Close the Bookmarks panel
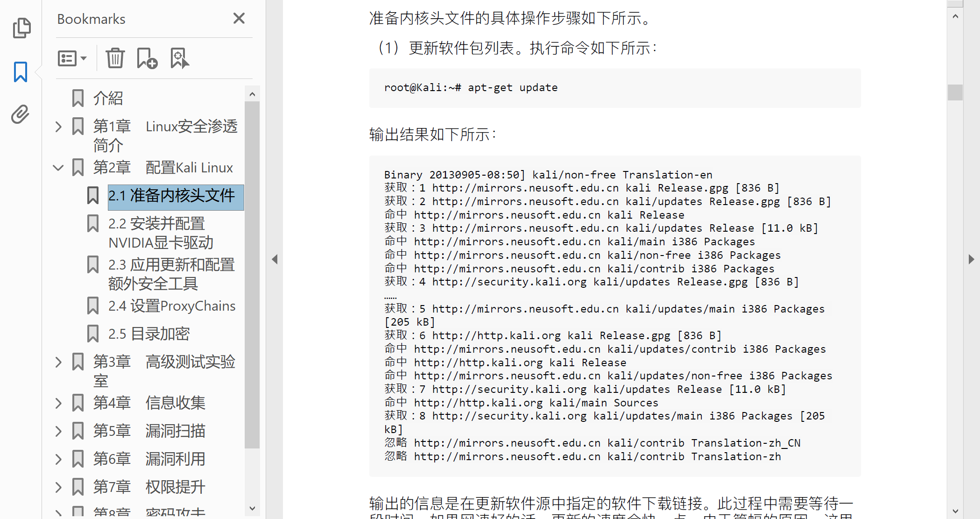 point(239,19)
